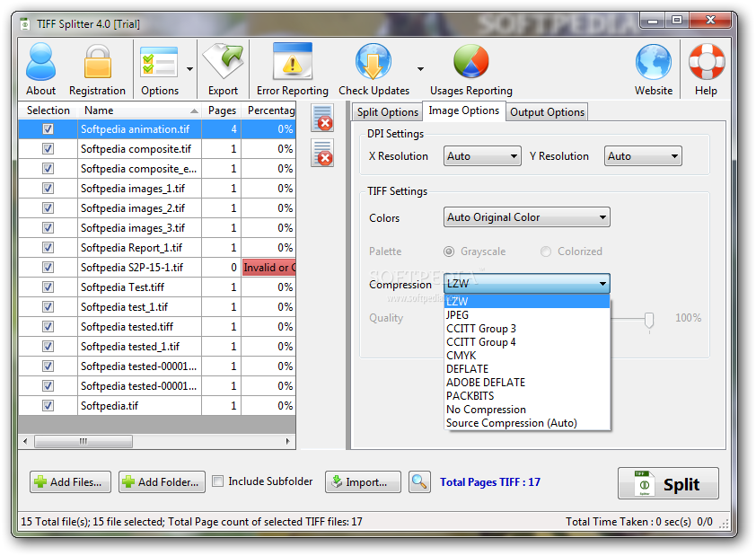Viewport: 756px width, 556px height.
Task: Adjust the Quality slider handle
Action: (649, 320)
